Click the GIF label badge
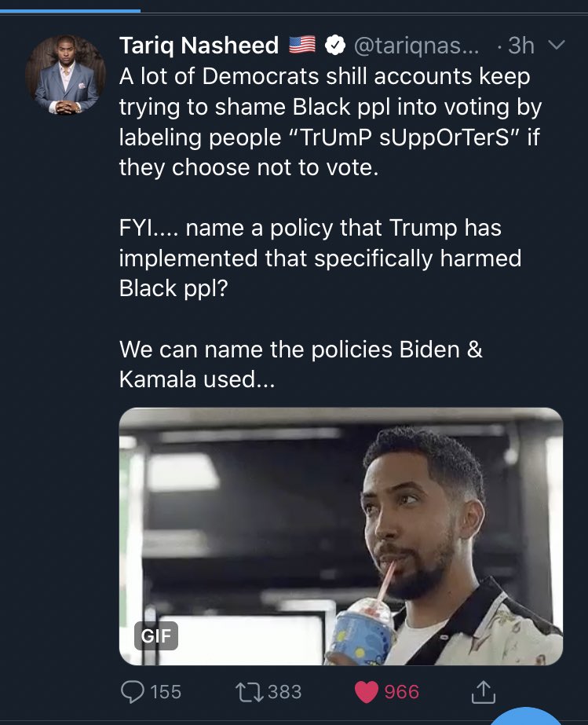588x725 pixels. tap(156, 635)
